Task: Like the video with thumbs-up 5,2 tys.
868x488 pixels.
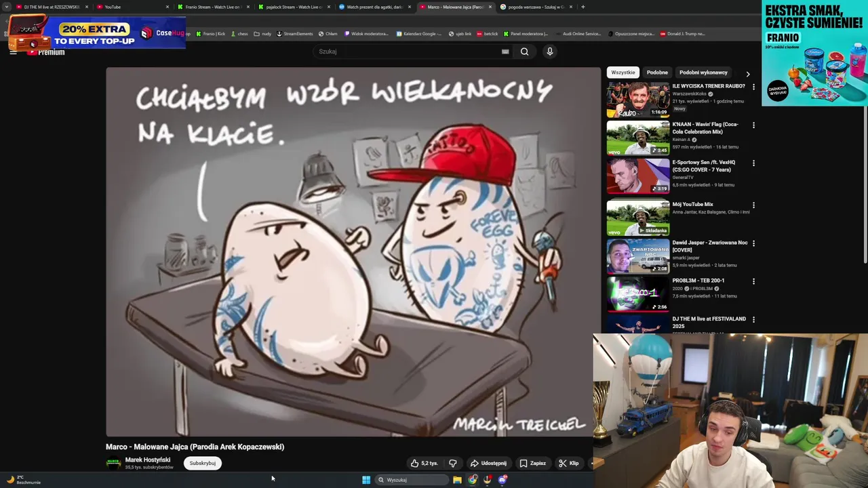Action: (424, 464)
